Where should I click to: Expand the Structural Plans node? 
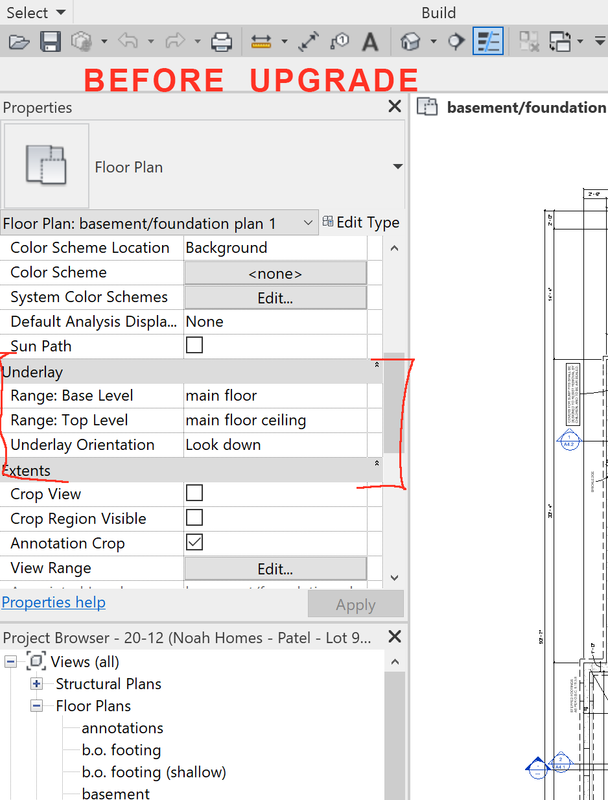36,684
